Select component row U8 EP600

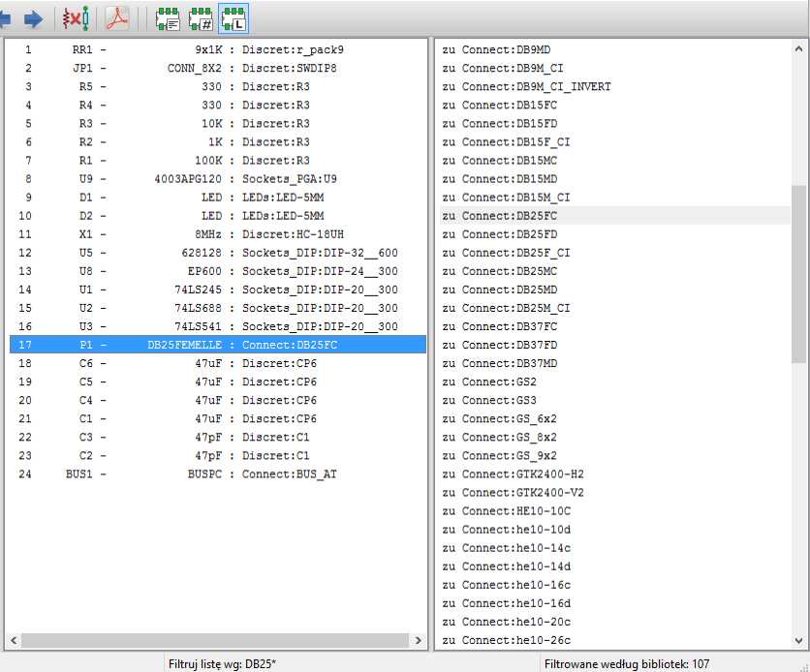218,271
